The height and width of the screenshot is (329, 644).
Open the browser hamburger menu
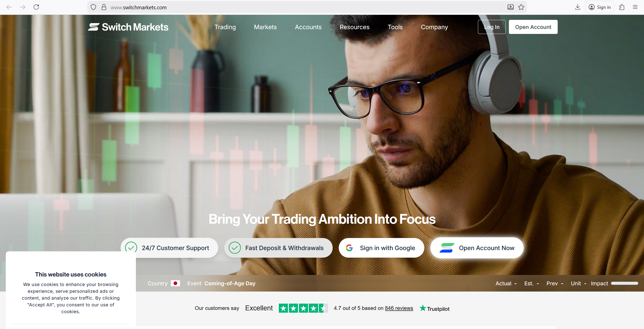click(635, 7)
